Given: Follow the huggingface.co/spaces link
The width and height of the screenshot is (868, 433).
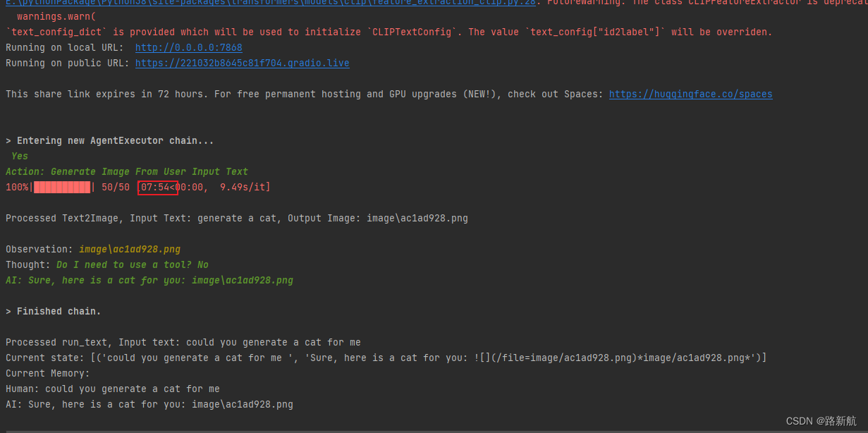Looking at the screenshot, I should pos(690,94).
